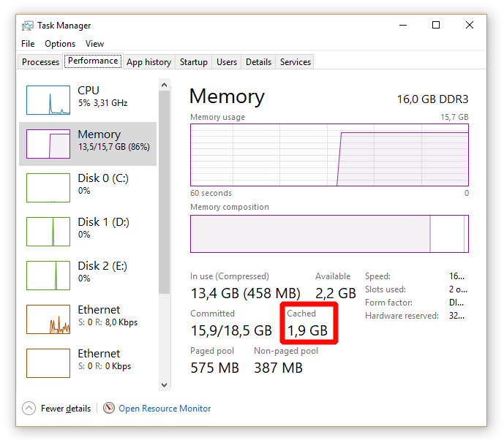Click the Slots used: label
The height and width of the screenshot is (440, 504).
[x=385, y=289]
